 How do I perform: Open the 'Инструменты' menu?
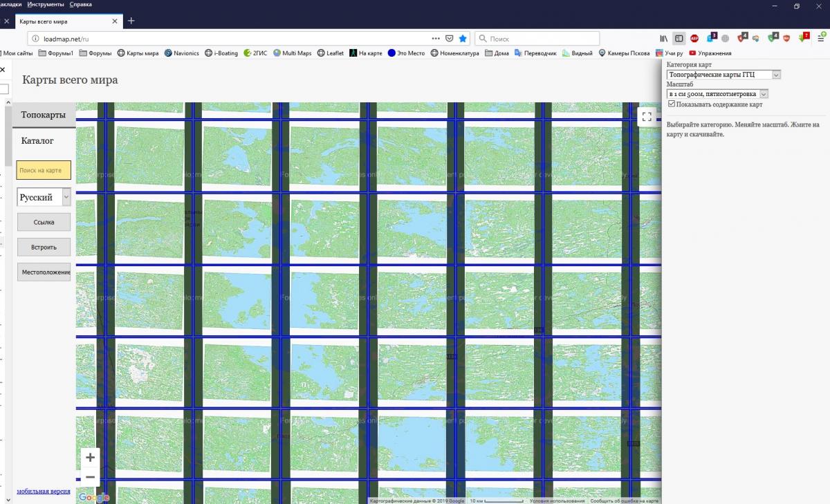click(46, 4)
